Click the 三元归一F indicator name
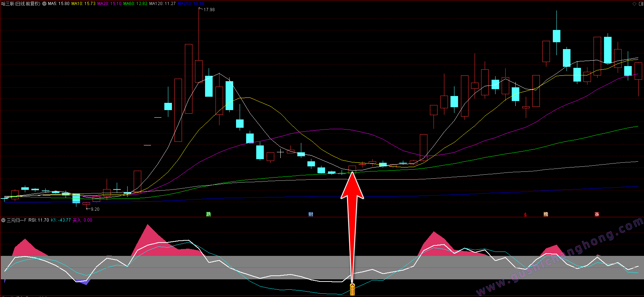644x297 pixels. point(17,220)
